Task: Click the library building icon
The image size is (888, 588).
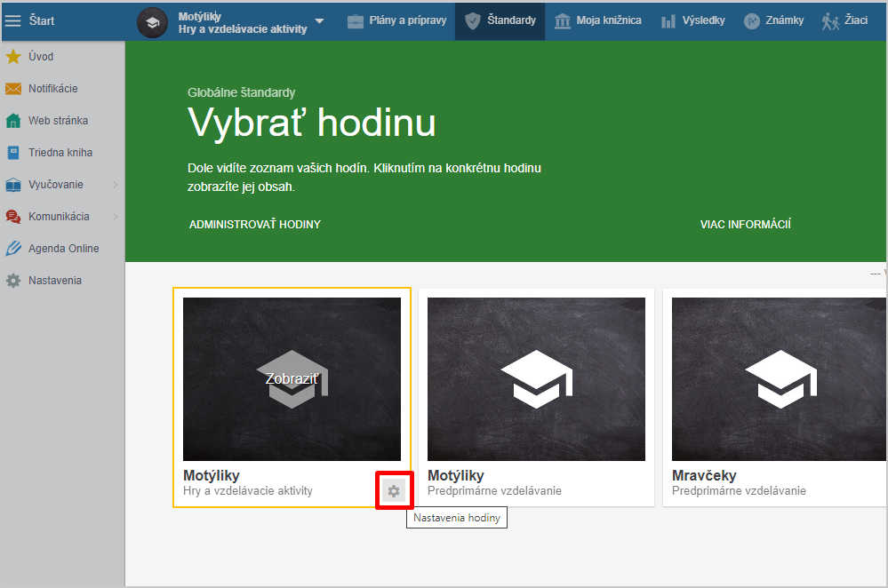Action: tap(563, 21)
